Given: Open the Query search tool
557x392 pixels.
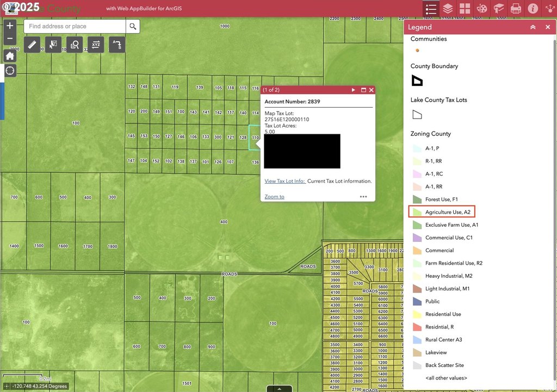Looking at the screenshot, I should pos(75,45).
